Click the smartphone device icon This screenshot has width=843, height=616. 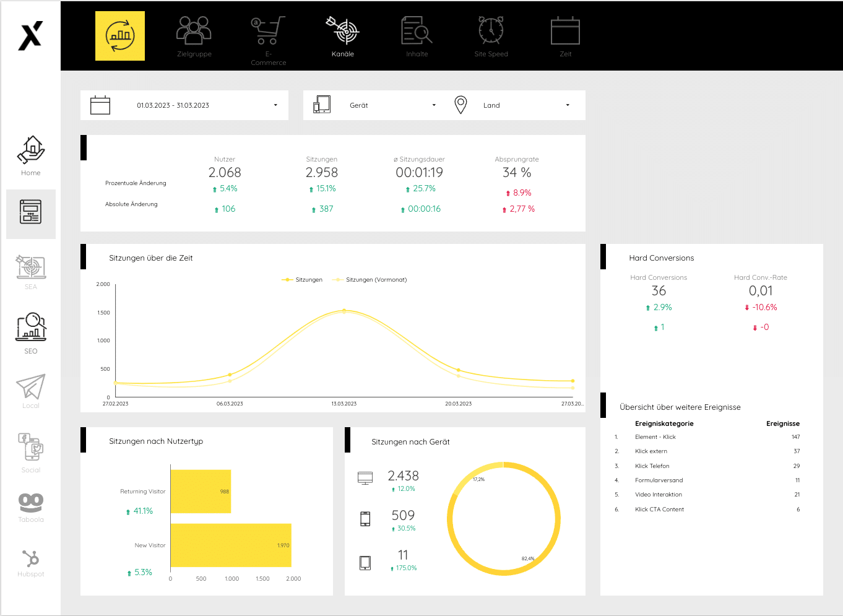365,519
